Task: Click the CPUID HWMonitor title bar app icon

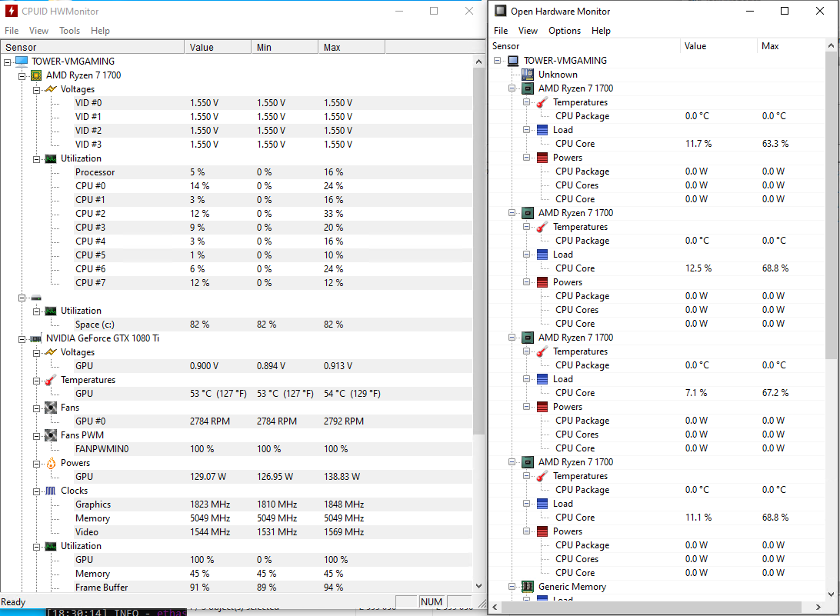Action: 11,11
